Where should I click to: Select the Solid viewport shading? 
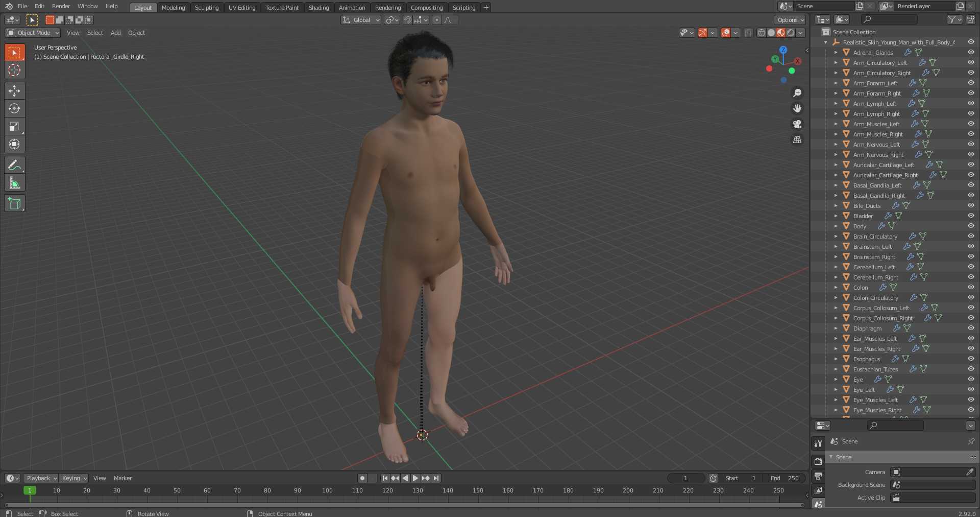(x=771, y=33)
